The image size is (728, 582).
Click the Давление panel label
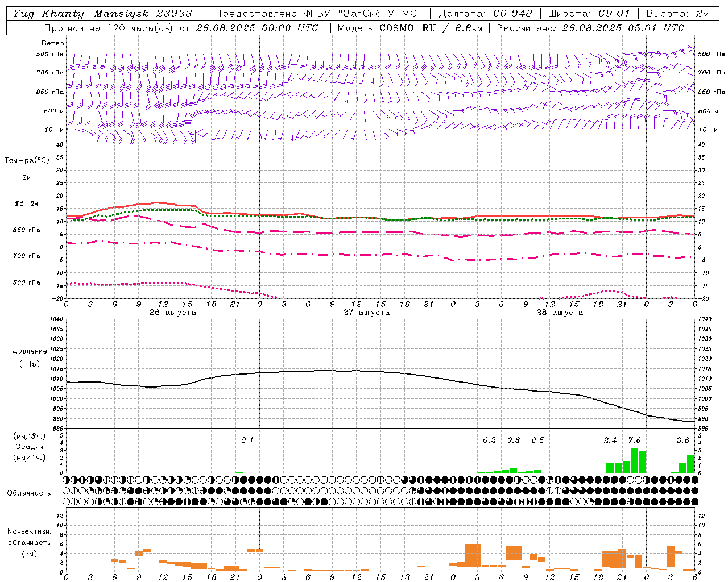[30, 351]
